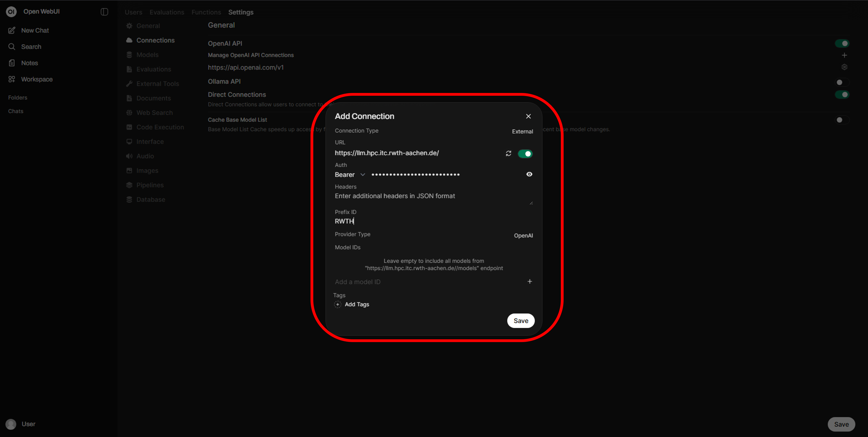Save the new connection in dialog
The image size is (868, 437).
pyautogui.click(x=521, y=321)
